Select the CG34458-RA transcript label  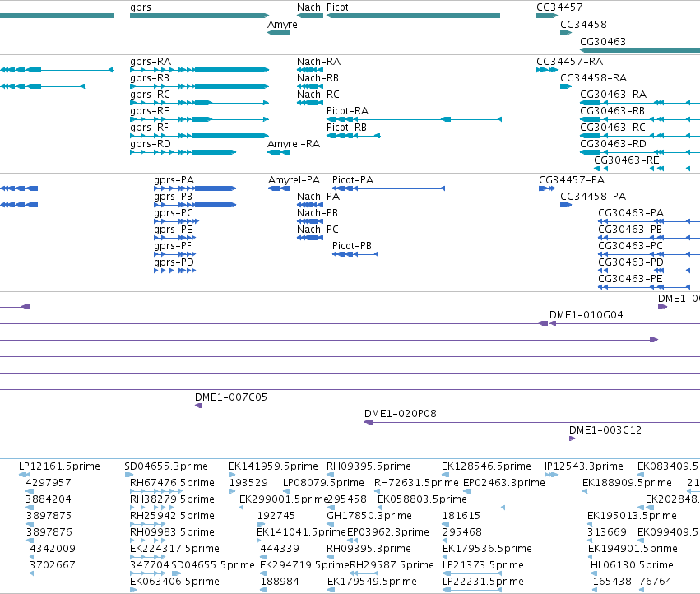coord(593,78)
